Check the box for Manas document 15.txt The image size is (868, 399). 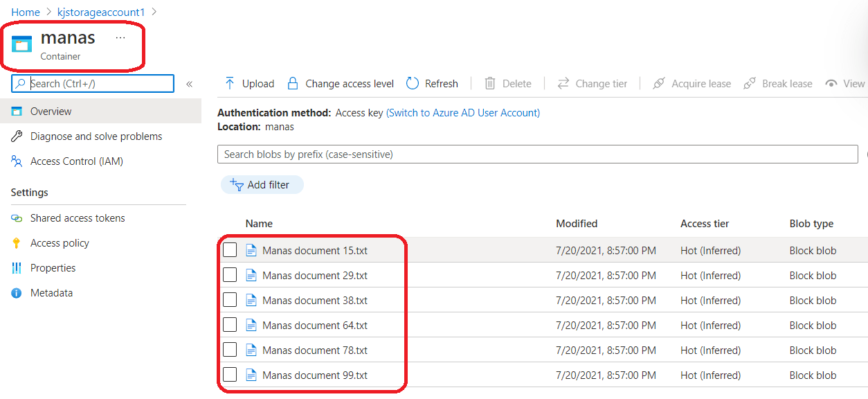pos(230,250)
